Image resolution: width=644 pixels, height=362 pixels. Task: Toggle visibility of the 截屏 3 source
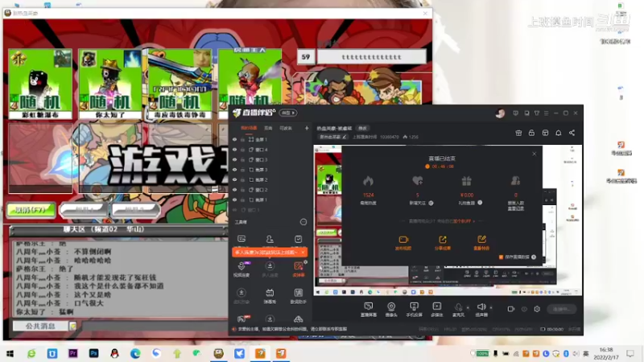(234, 170)
